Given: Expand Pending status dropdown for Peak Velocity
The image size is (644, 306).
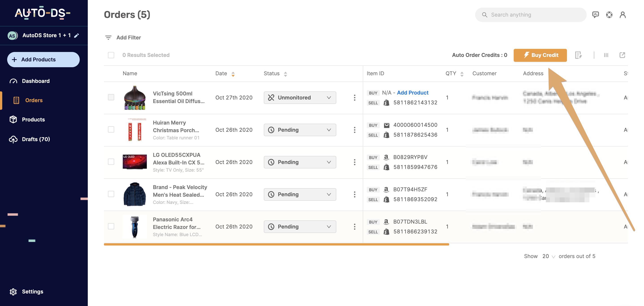Looking at the screenshot, I should tap(300, 194).
